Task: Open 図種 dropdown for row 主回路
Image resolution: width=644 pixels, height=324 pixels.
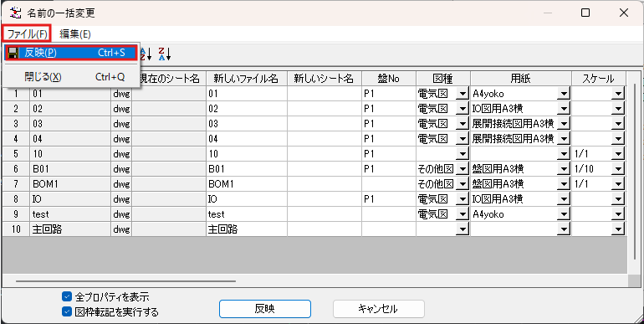Action: pyautogui.click(x=463, y=229)
